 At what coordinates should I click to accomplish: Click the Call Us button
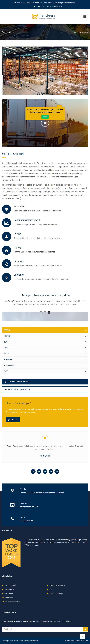(x=13, y=420)
